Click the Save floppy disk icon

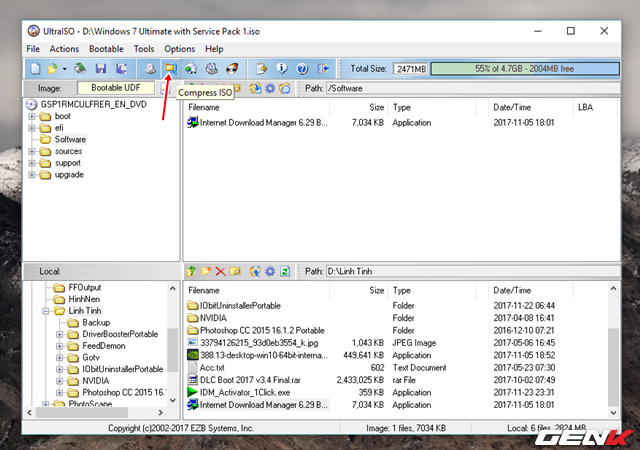pos(101,68)
